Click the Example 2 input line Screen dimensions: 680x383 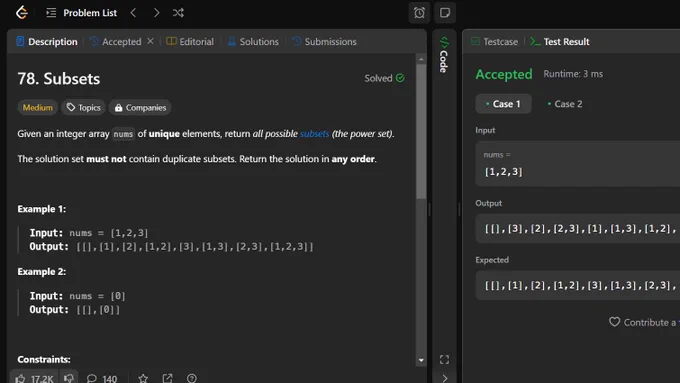[x=77, y=296]
